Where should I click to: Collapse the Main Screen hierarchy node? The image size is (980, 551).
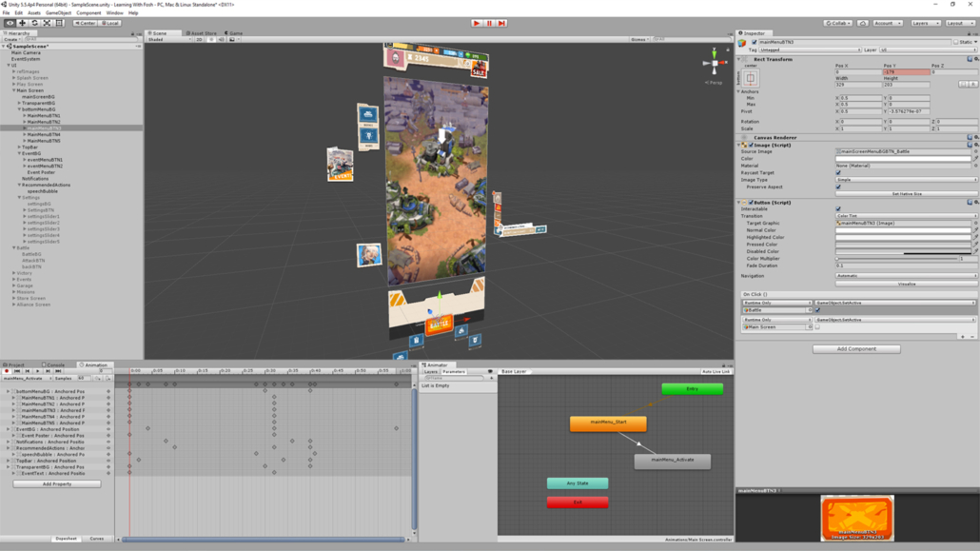click(x=14, y=90)
